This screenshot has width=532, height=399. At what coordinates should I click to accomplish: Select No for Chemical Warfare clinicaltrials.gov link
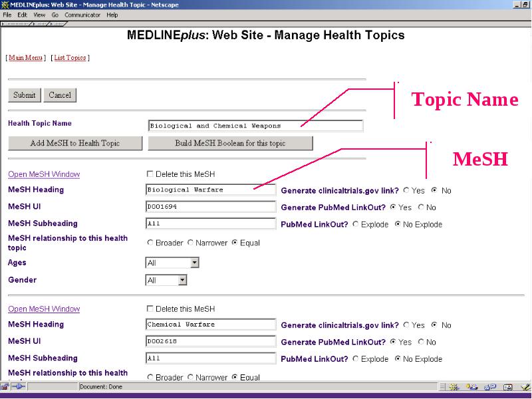[x=434, y=325]
